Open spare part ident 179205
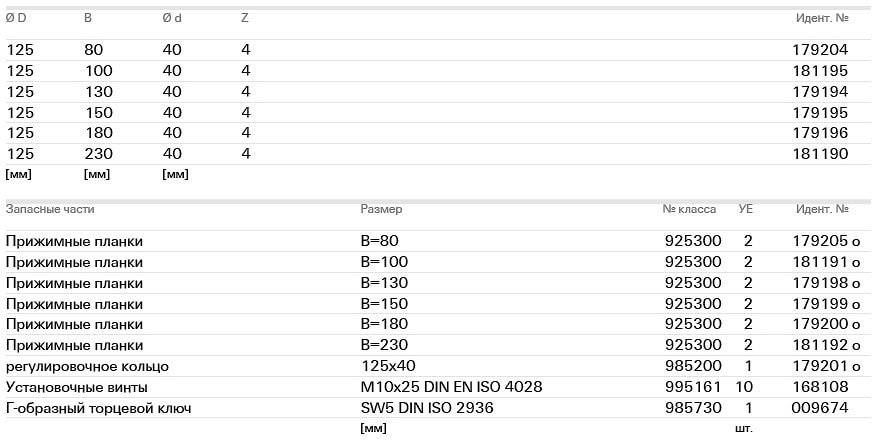Screen dimensions: 873x444 pyautogui.click(x=821, y=241)
